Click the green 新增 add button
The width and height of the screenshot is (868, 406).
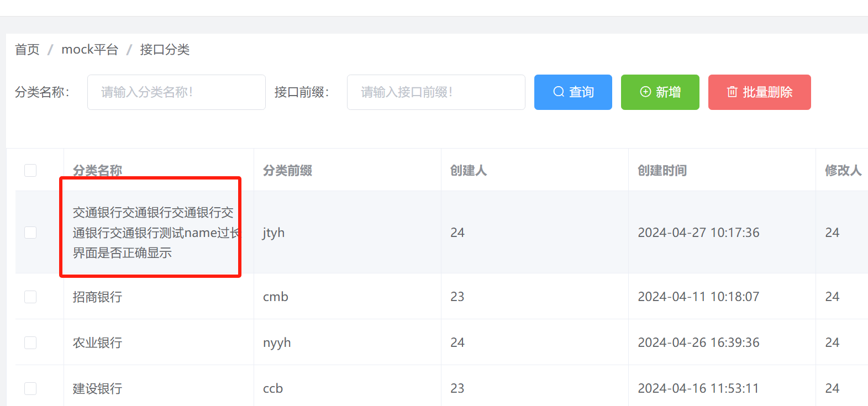(660, 92)
